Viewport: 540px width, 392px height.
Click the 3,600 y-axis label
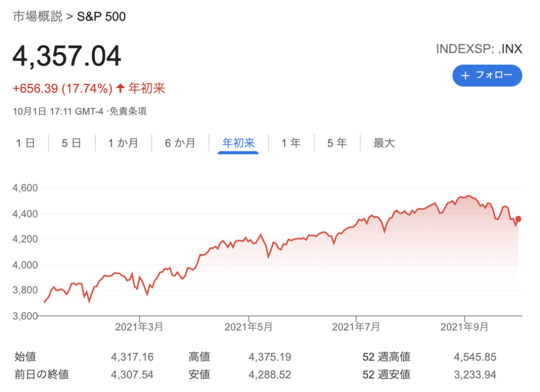click(x=25, y=316)
